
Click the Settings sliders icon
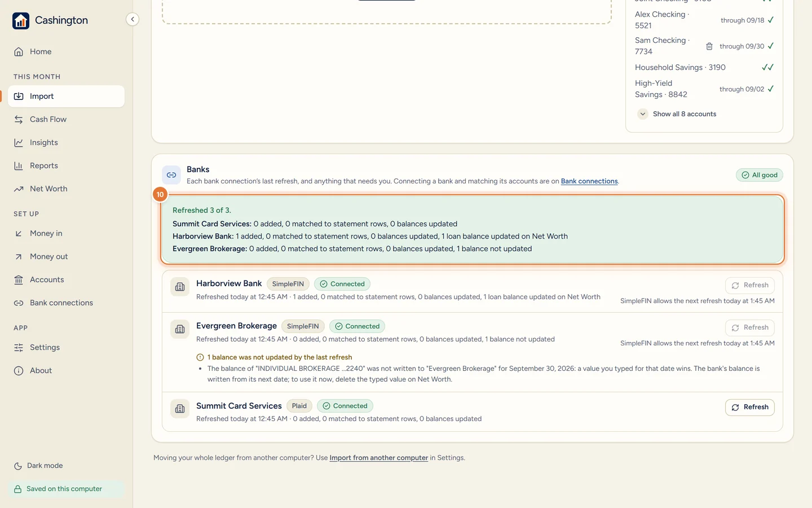tap(19, 347)
